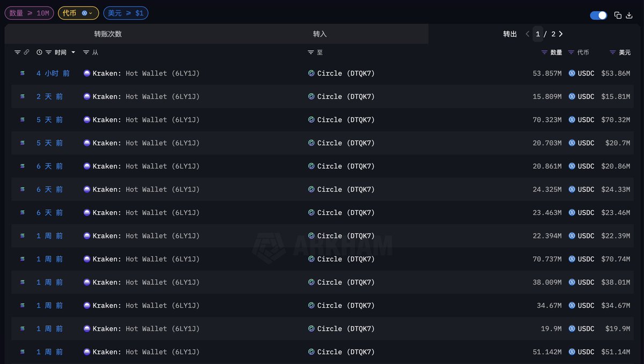Click the current page number input field
Image resolution: width=644 pixels, height=364 pixels.
tap(538, 34)
